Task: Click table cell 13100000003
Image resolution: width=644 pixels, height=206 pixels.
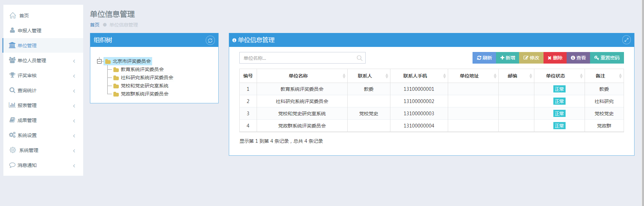Action: pos(419,114)
